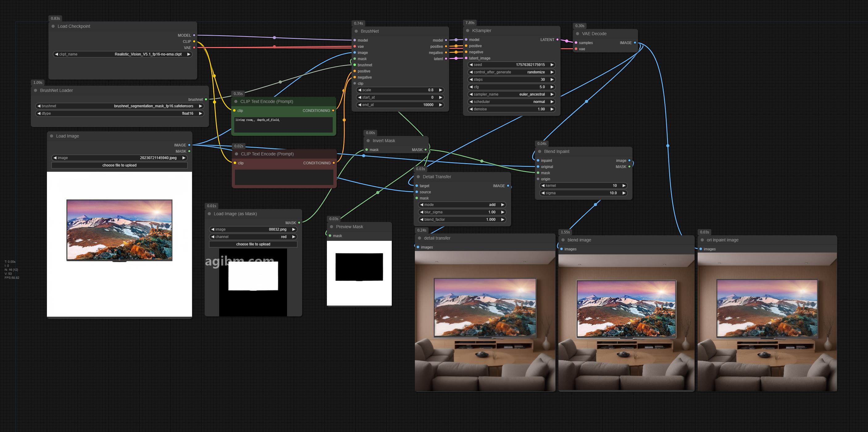Screen dimensions: 868x432
Task: Open the Detail Transfer mode selector
Action: [x=462, y=205]
